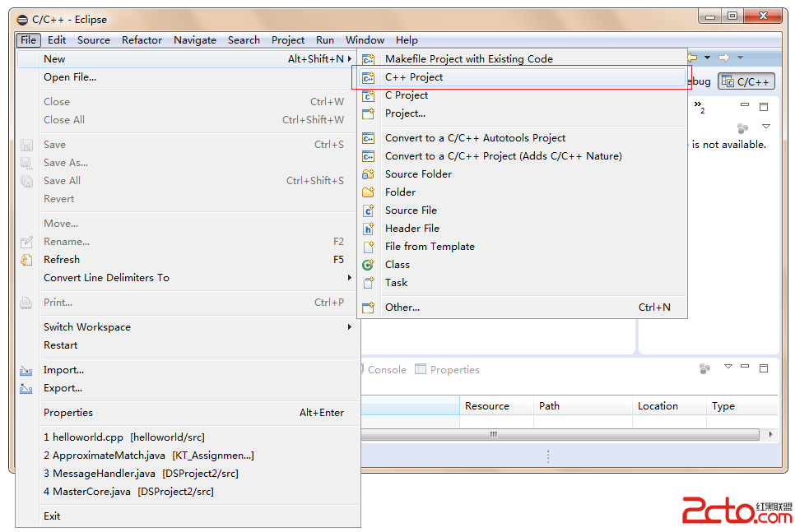Click the Other... wizard icon
Image resolution: width=795 pixels, height=532 pixels.
click(369, 307)
